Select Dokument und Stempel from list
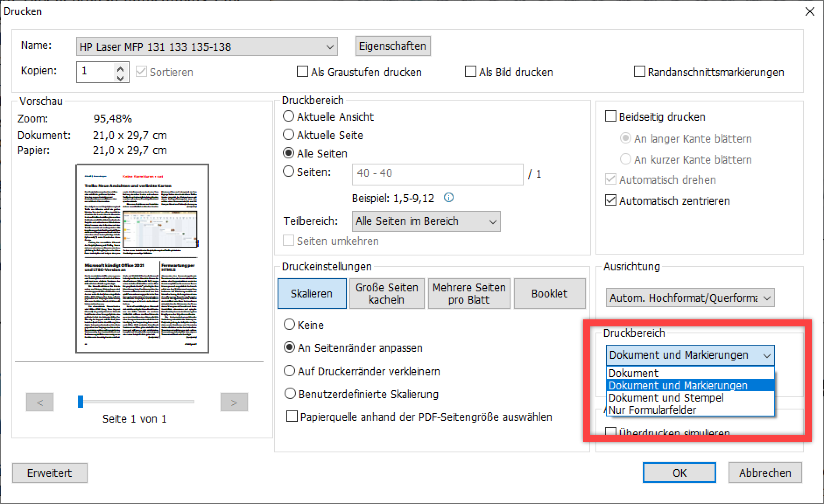The image size is (824, 504). 666,398
